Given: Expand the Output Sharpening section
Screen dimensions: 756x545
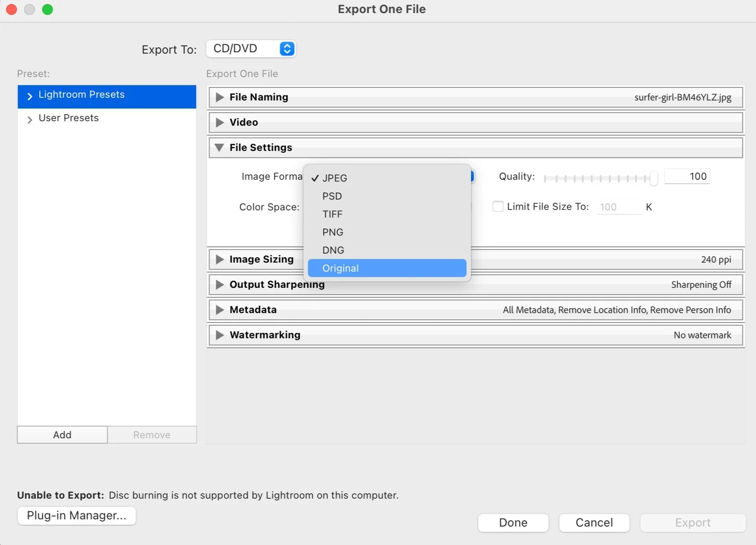Looking at the screenshot, I should pyautogui.click(x=219, y=284).
